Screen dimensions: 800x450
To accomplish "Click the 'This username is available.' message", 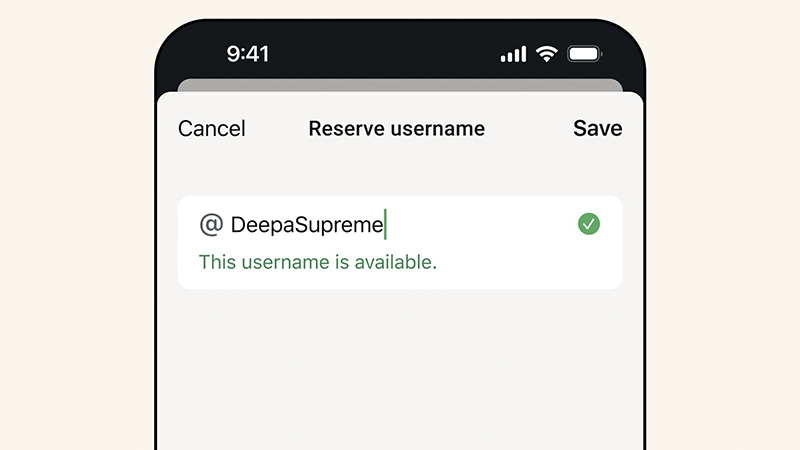I will click(317, 262).
